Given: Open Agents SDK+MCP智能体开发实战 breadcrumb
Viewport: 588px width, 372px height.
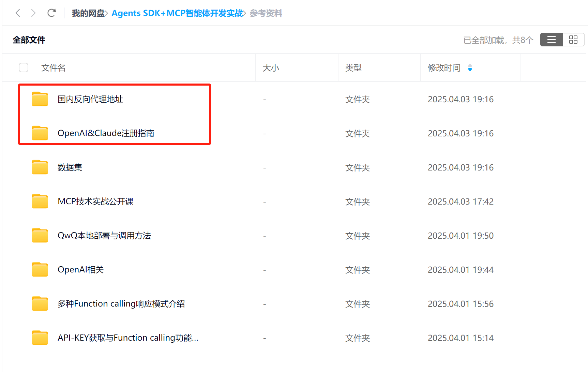Looking at the screenshot, I should pos(177,13).
